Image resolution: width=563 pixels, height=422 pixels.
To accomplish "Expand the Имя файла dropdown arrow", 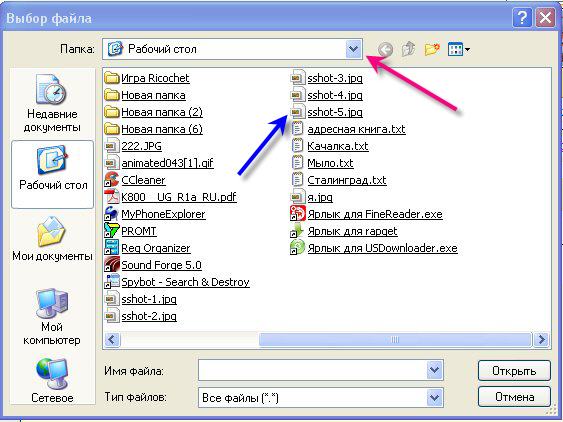I will coord(434,370).
